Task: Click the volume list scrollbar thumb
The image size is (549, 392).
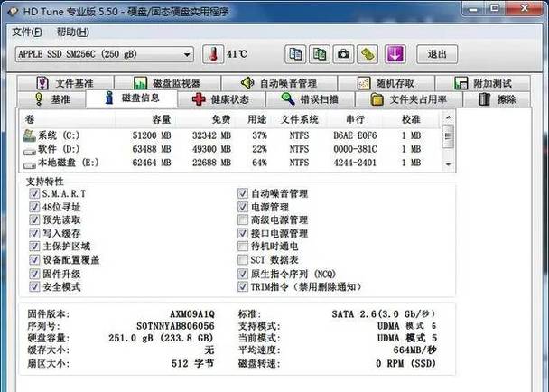Action: pyautogui.click(x=449, y=135)
